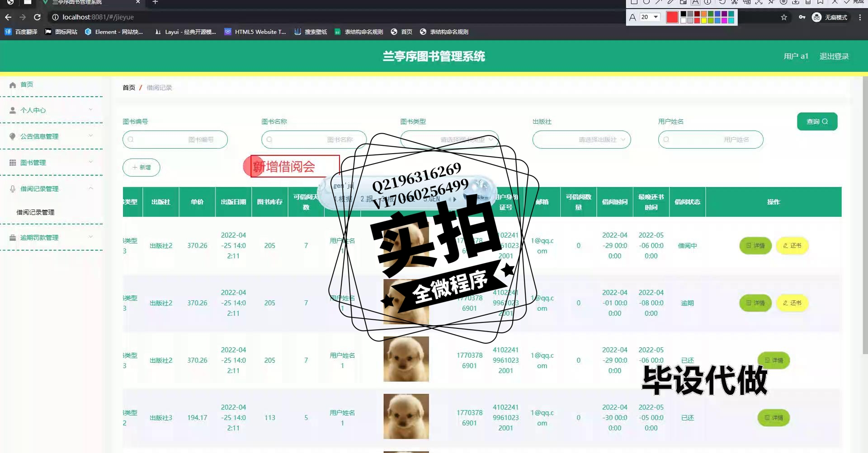
Task: Click the 图书库存 column header
Action: (269, 202)
